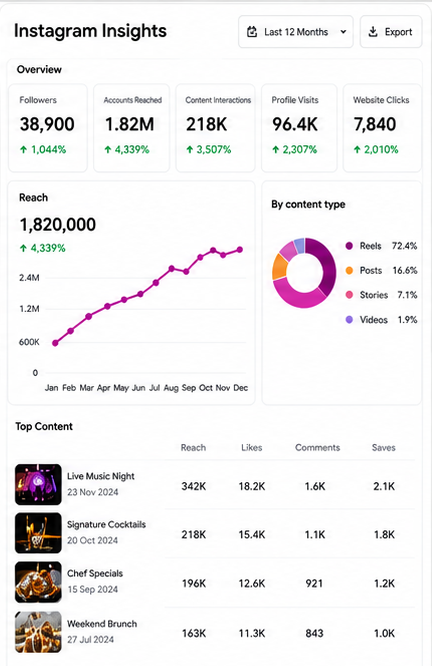Click the Reels legend color dot

pos(349,246)
